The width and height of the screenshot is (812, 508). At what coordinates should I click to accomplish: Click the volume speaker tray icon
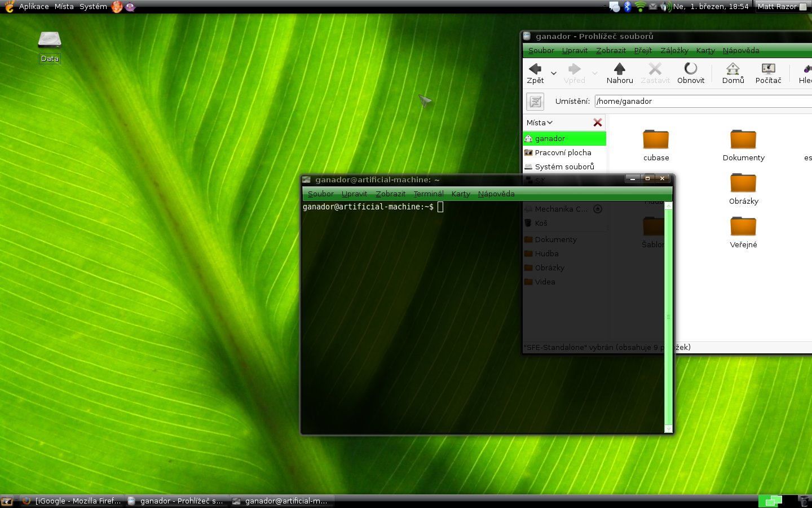[x=665, y=7]
